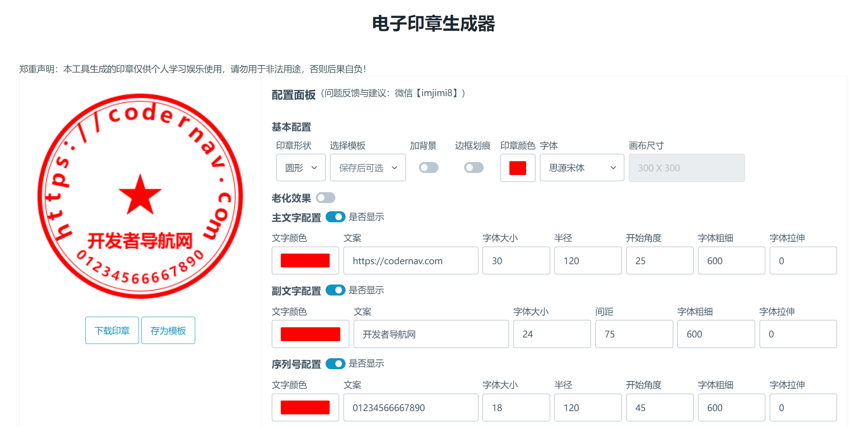Open the 印章形状 shape dropdown

301,168
